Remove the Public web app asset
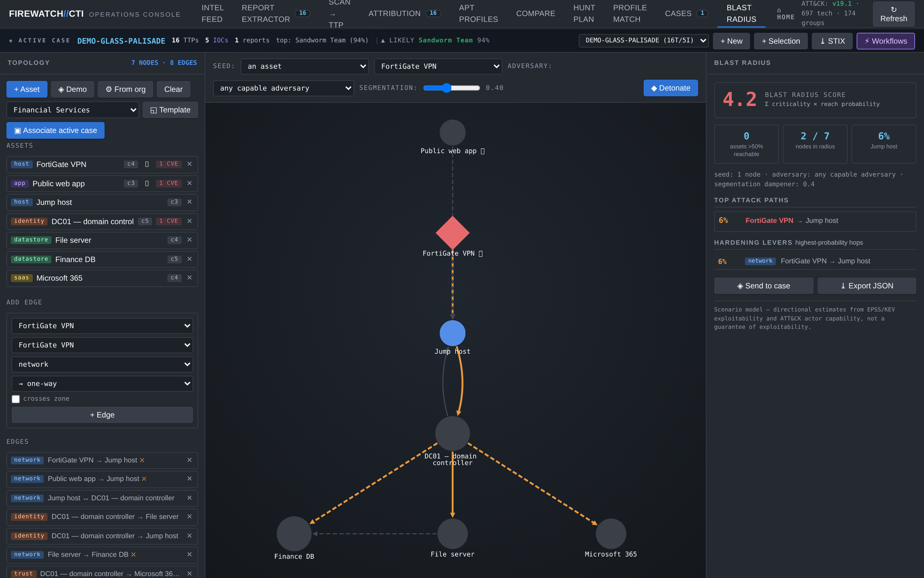Image resolution: width=924 pixels, height=578 pixels. [x=189, y=183]
